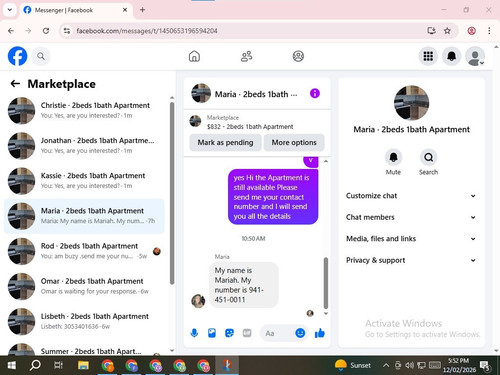Search within the conversation via the magnifier icon

428,157
